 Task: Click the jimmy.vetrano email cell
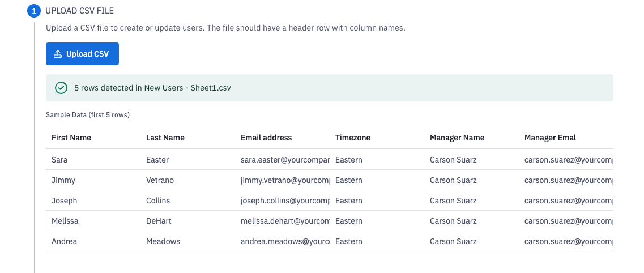285,180
